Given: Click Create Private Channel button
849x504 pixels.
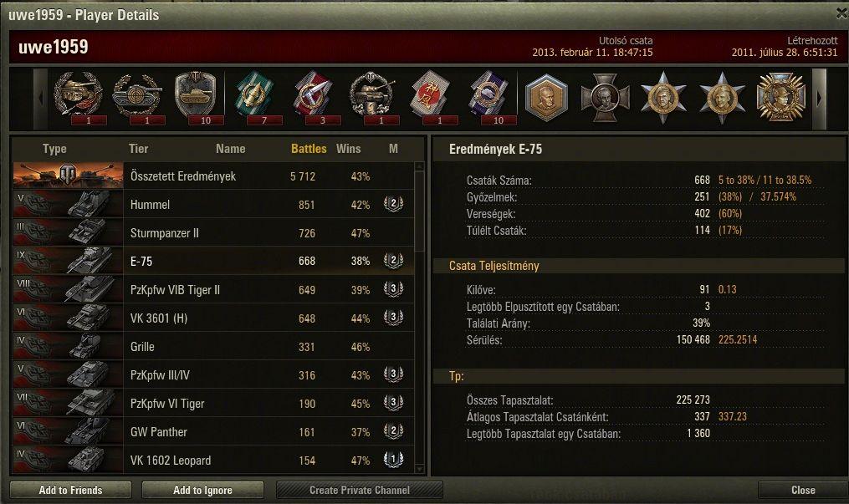Looking at the screenshot, I should (360, 490).
